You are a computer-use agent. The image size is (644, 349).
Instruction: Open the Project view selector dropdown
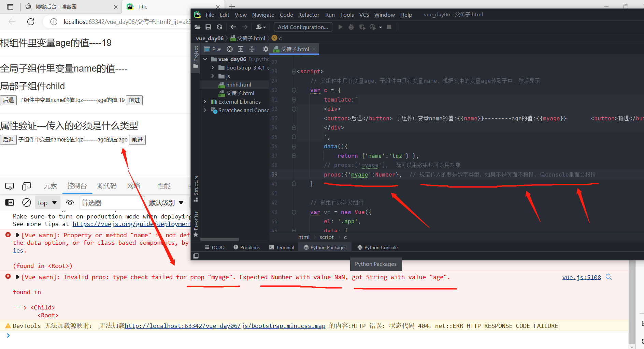(x=213, y=49)
